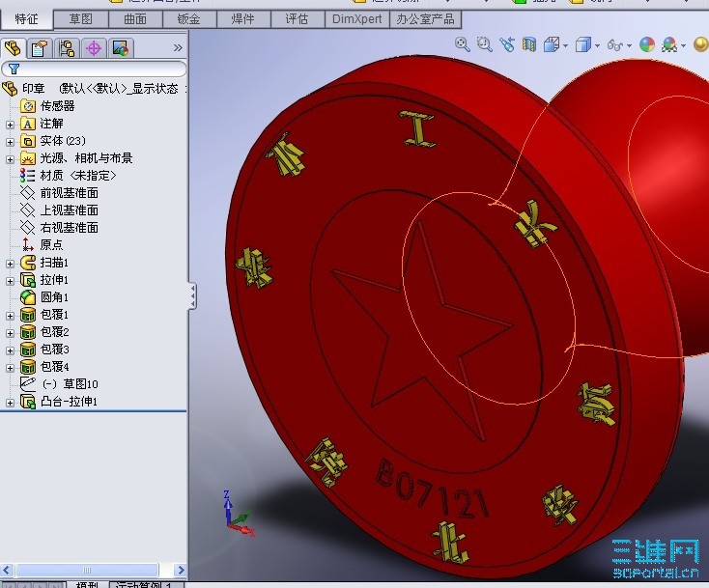Click the tree filter input field
The height and width of the screenshot is (588, 709).
click(94, 69)
